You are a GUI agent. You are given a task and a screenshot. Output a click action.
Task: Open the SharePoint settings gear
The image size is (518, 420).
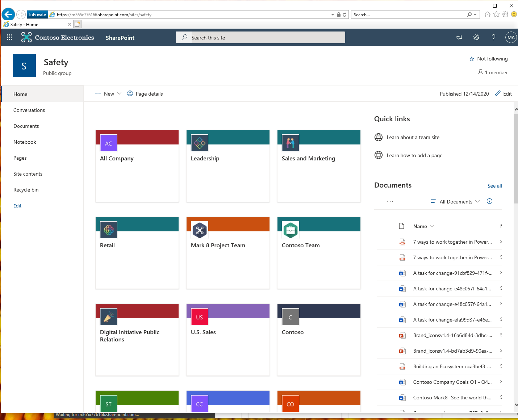[476, 37]
